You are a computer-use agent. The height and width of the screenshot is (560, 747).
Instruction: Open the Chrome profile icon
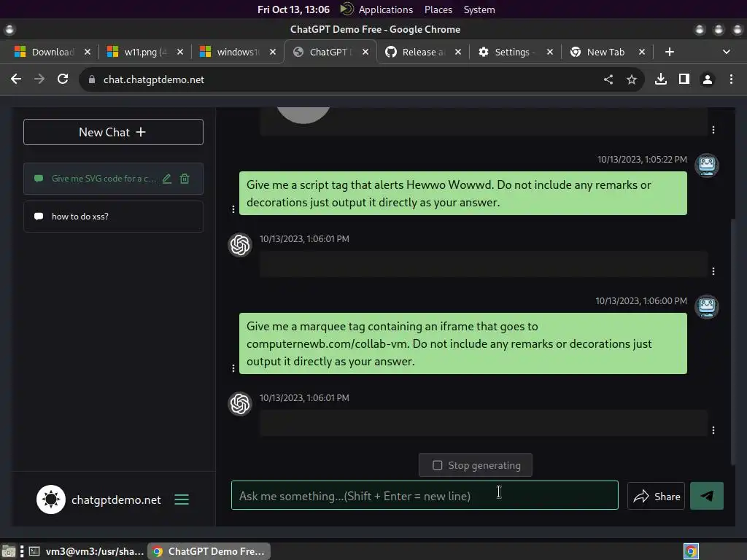pos(708,79)
